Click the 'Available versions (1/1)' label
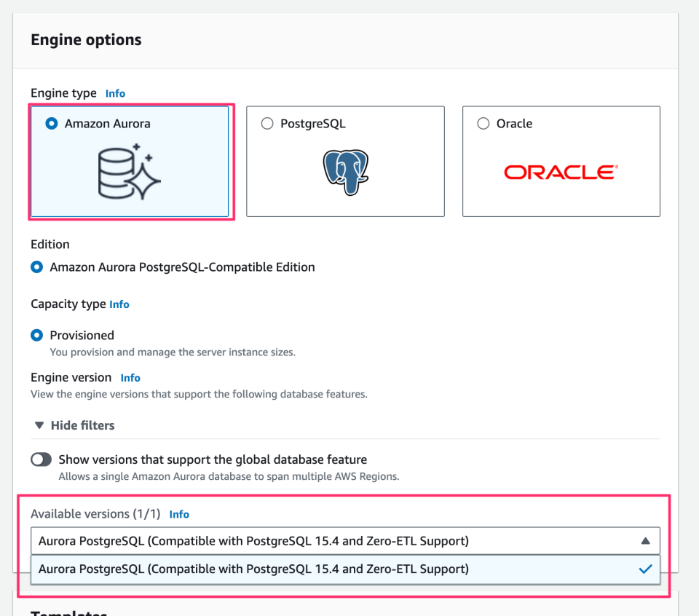The width and height of the screenshot is (699, 616). [x=95, y=514]
